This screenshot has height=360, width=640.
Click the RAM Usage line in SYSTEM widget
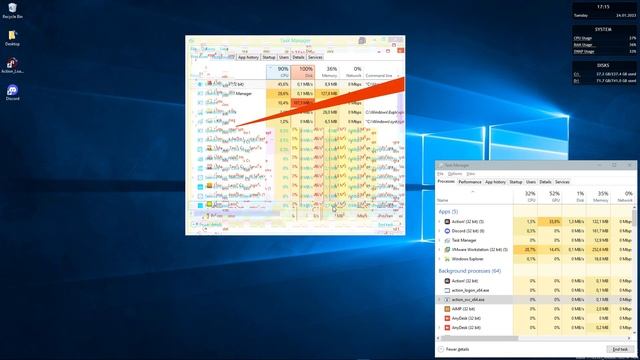click(604, 44)
